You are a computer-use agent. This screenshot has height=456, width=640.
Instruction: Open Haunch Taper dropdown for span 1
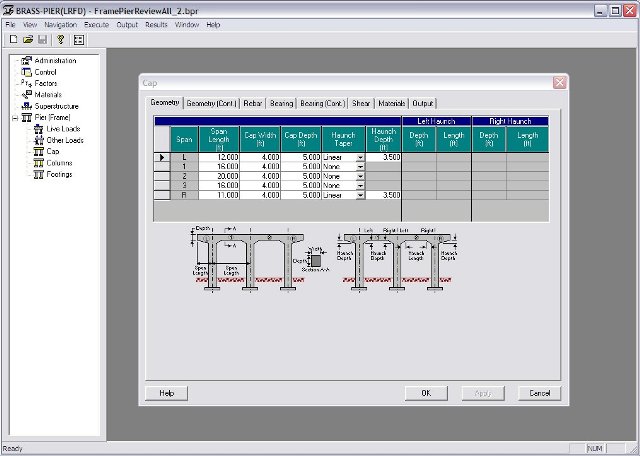click(360, 167)
